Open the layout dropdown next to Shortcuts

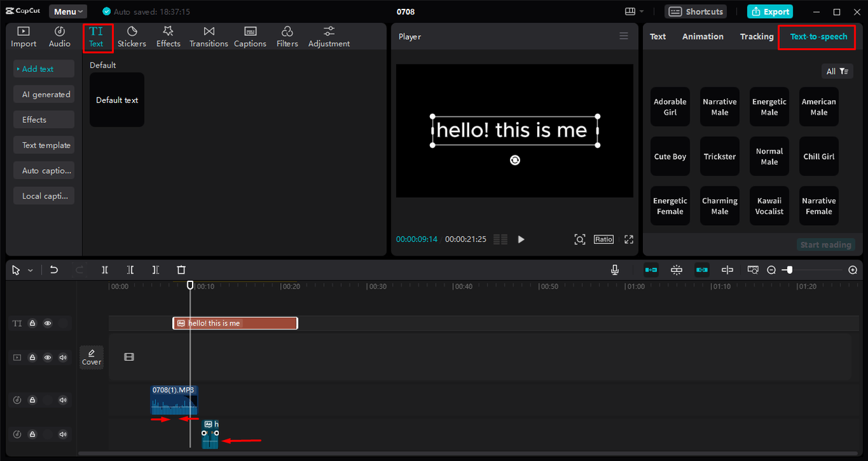(635, 12)
